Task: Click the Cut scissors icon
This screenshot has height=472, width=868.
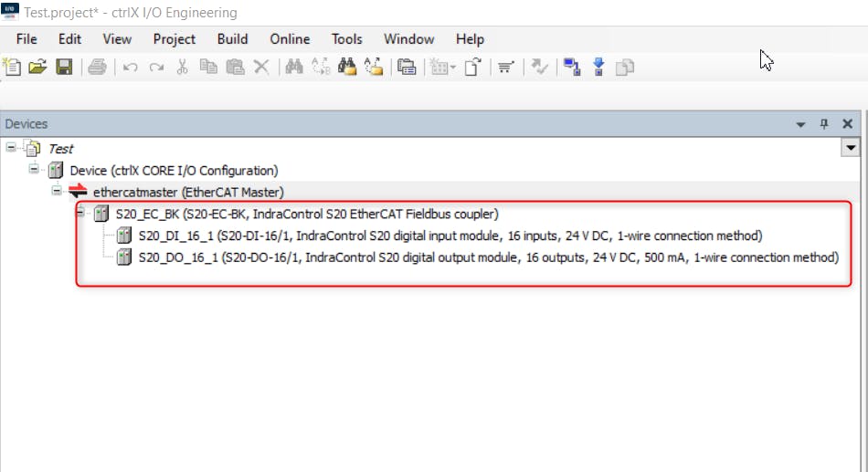Action: 182,68
